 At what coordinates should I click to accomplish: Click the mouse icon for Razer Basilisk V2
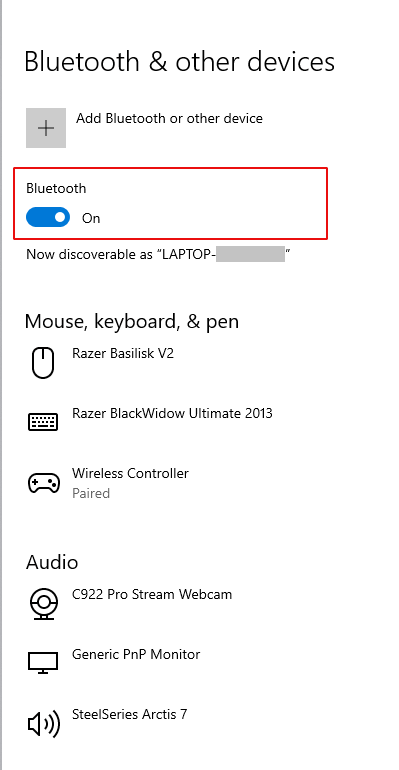[43, 362]
